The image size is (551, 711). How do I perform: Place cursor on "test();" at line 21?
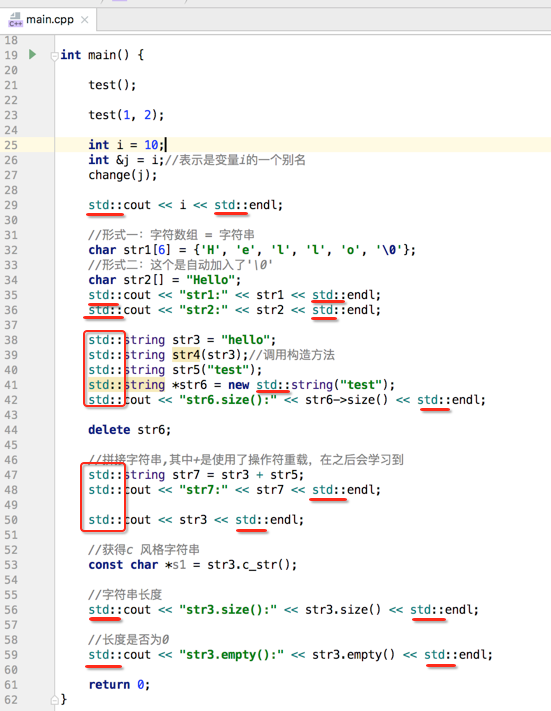112,85
